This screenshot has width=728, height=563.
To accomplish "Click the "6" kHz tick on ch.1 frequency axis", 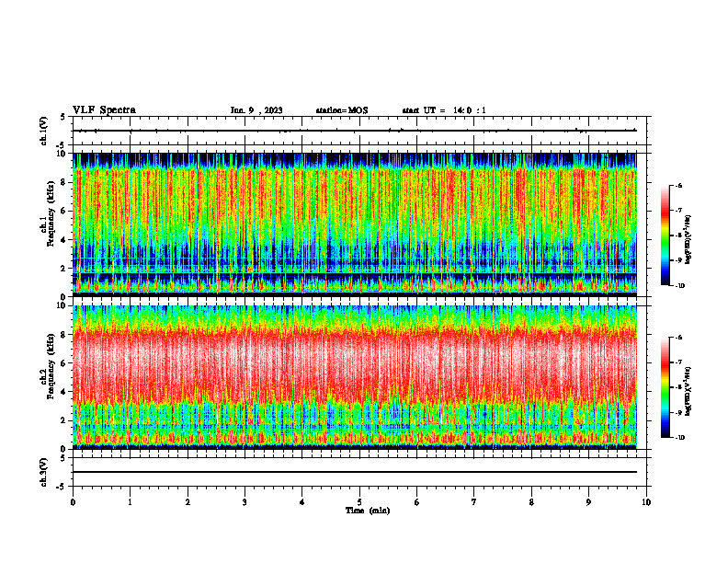I will (x=64, y=211).
